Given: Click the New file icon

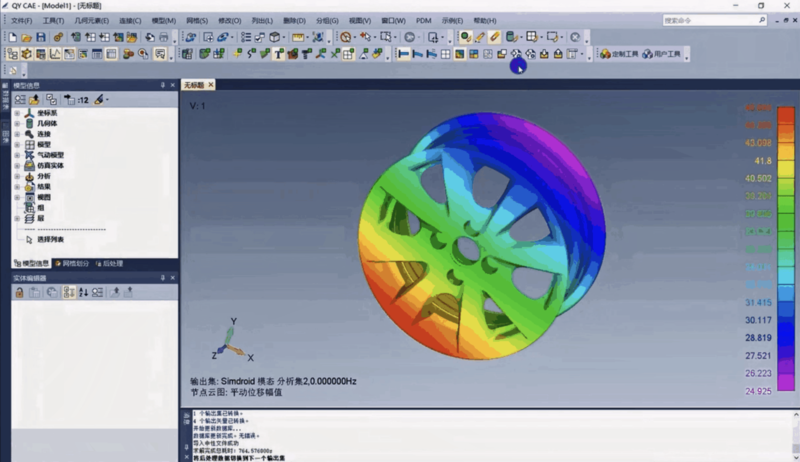Looking at the screenshot, I should tap(13, 37).
